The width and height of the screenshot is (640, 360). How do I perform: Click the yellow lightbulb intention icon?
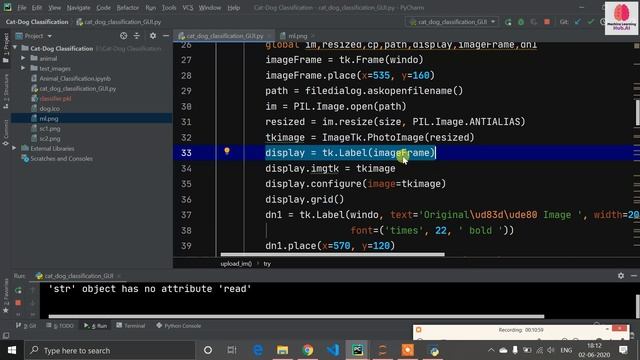point(227,151)
